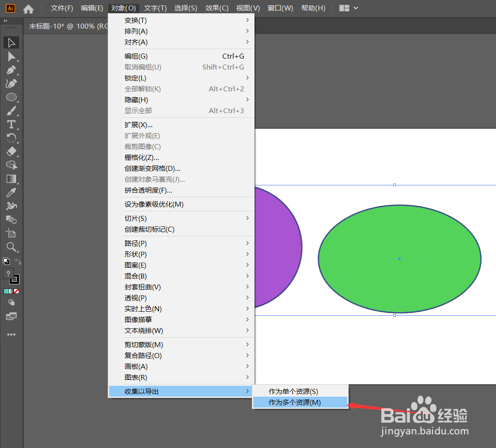
Task: Choose 创建裁切标记(C) entry
Action: click(181, 229)
